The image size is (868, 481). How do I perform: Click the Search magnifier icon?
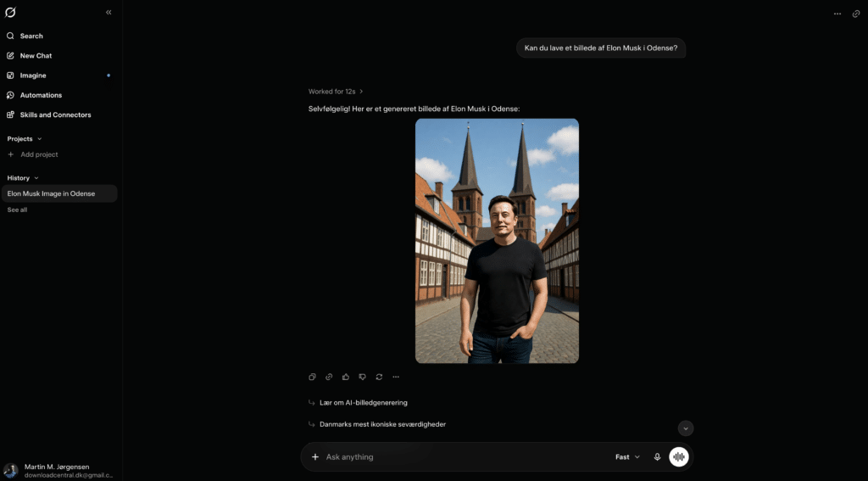pyautogui.click(x=10, y=36)
